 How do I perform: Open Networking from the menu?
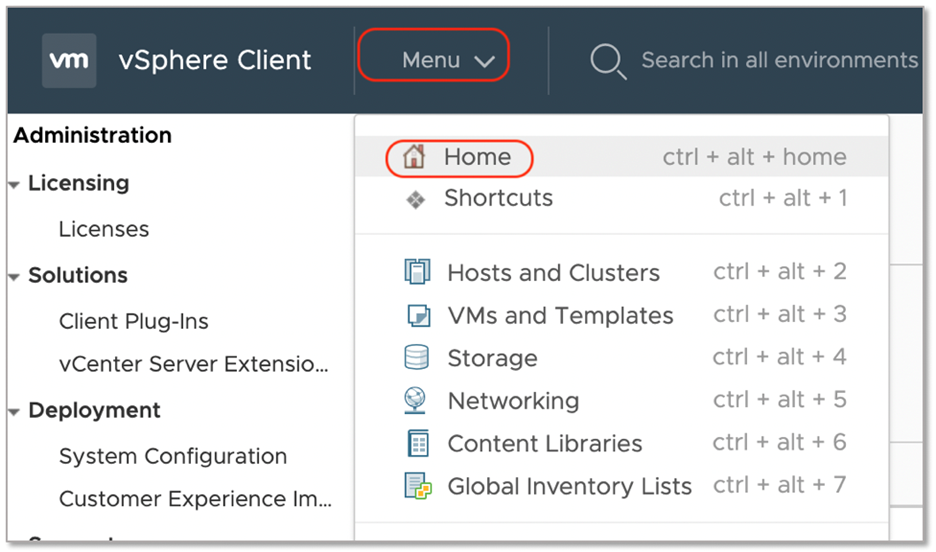[x=622, y=400]
